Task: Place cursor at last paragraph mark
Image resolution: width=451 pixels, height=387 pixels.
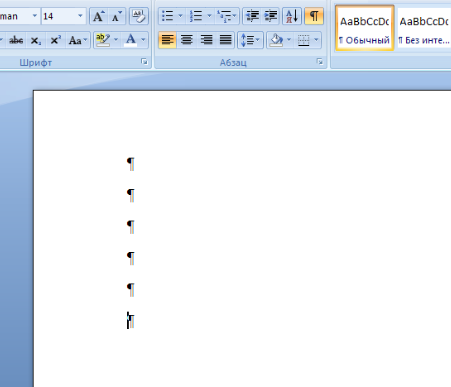Action: click(x=131, y=321)
